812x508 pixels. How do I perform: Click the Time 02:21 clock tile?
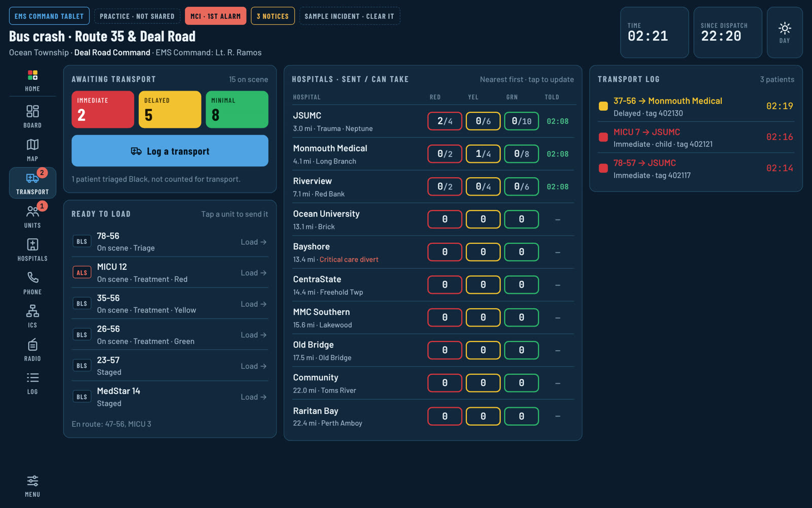[x=654, y=33]
